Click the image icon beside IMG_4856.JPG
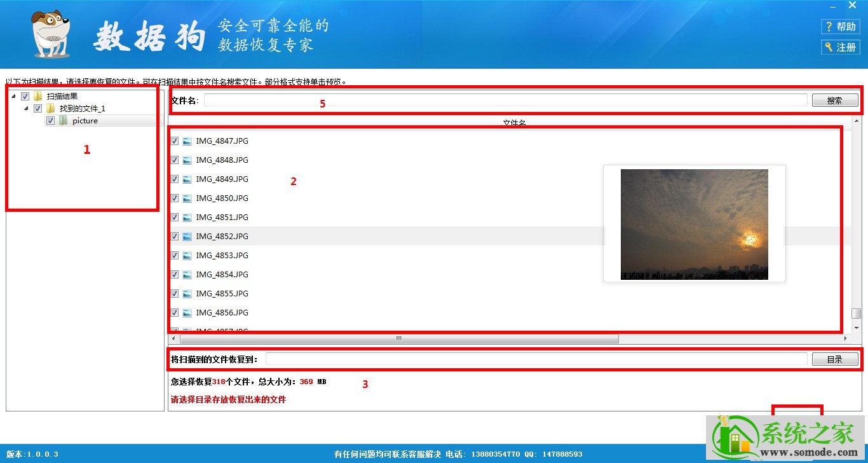The image size is (868, 463). (186, 312)
